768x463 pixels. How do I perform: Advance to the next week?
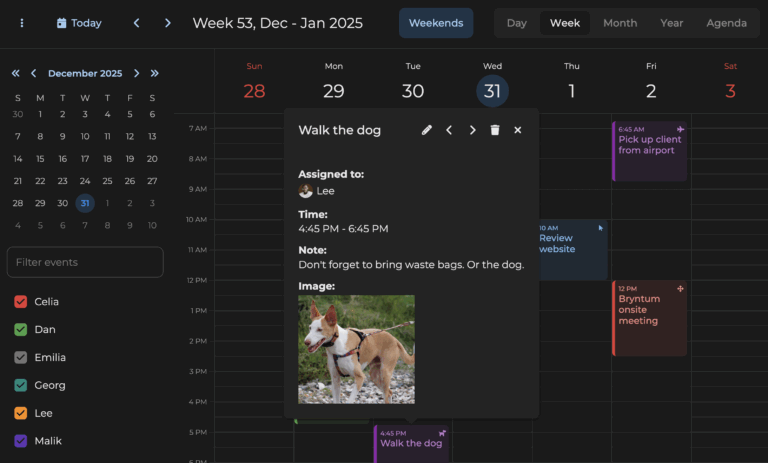(x=167, y=23)
